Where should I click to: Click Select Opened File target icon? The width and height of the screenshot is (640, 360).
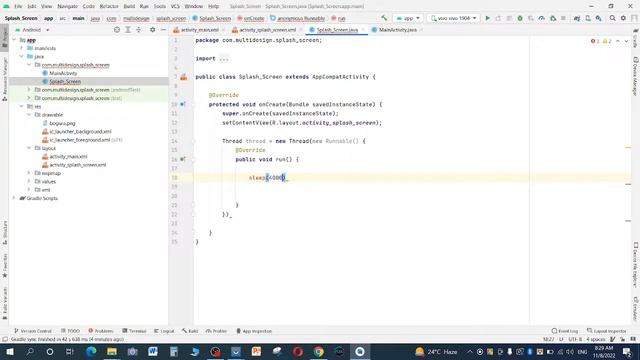pyautogui.click(x=117, y=30)
